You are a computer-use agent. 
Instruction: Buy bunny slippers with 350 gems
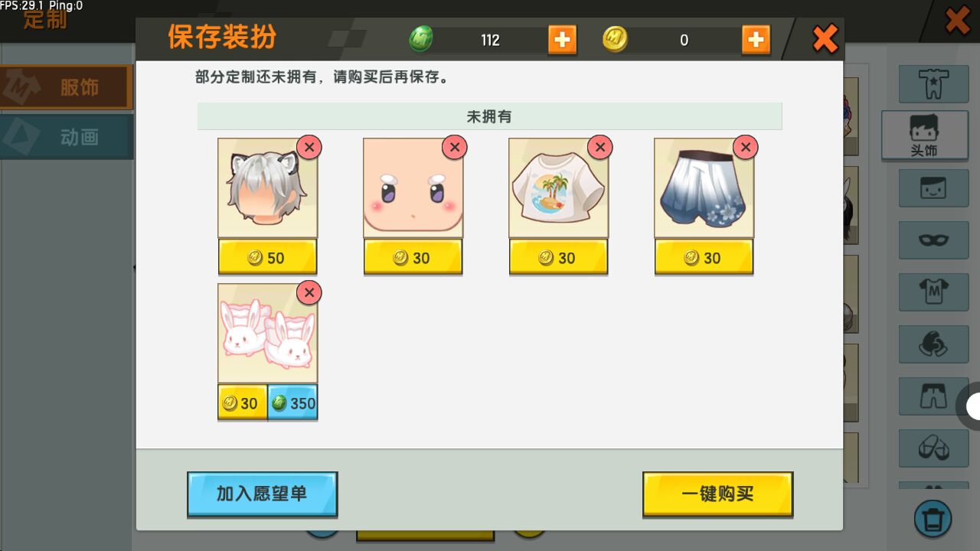[x=292, y=403]
